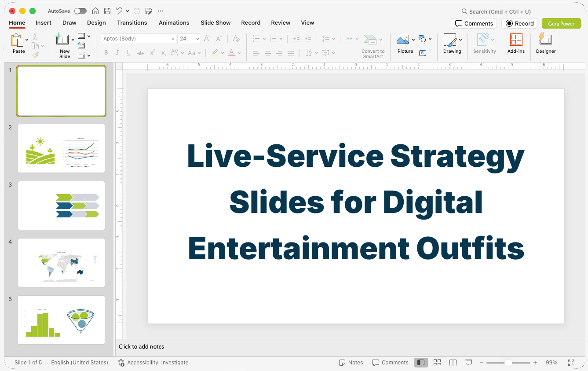Open the slide Layout dropdown
This screenshot has height=371, width=588.
point(84,36)
